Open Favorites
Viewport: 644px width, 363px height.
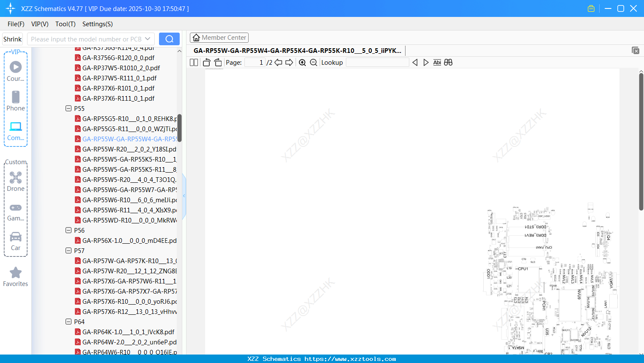[x=16, y=277]
